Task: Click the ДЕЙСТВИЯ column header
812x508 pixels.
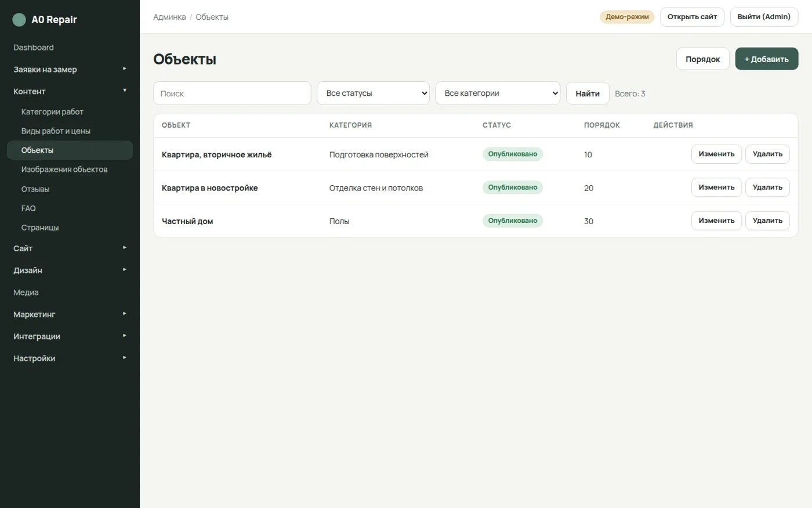Action: (x=673, y=125)
